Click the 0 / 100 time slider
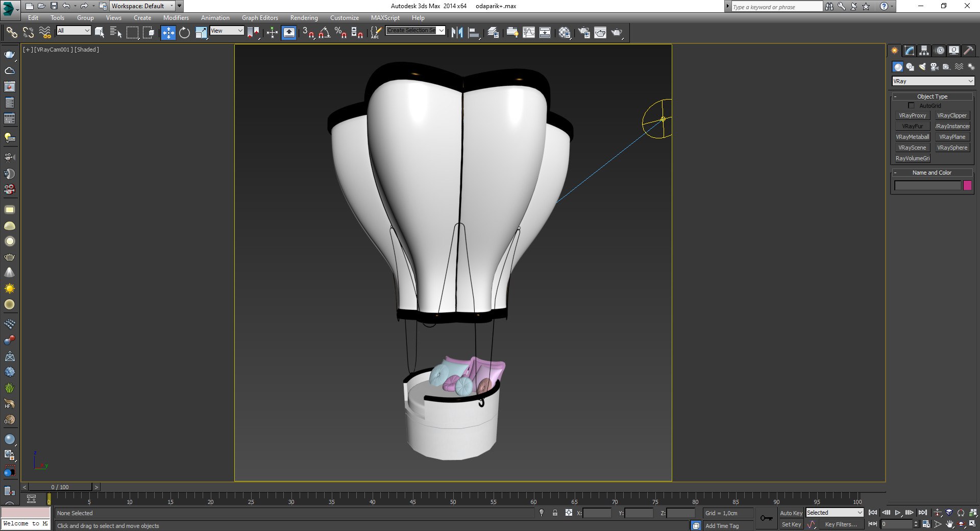980x531 pixels. [x=60, y=487]
